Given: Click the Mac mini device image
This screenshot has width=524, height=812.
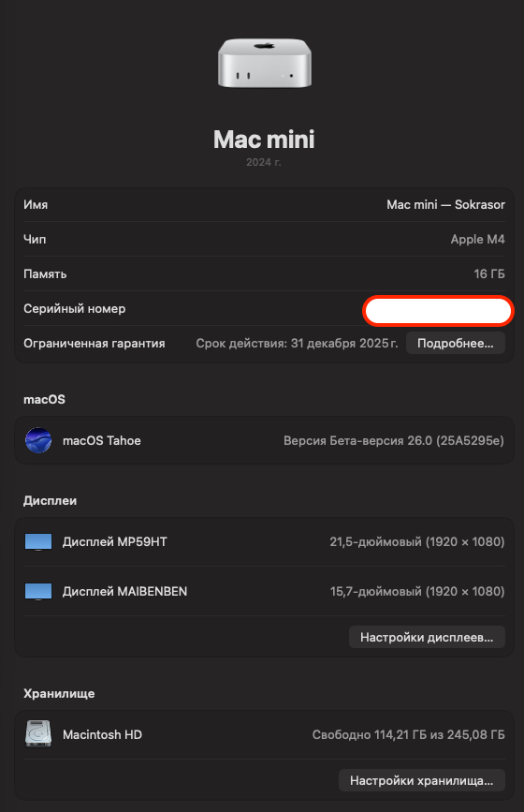Looking at the screenshot, I should (x=264, y=63).
